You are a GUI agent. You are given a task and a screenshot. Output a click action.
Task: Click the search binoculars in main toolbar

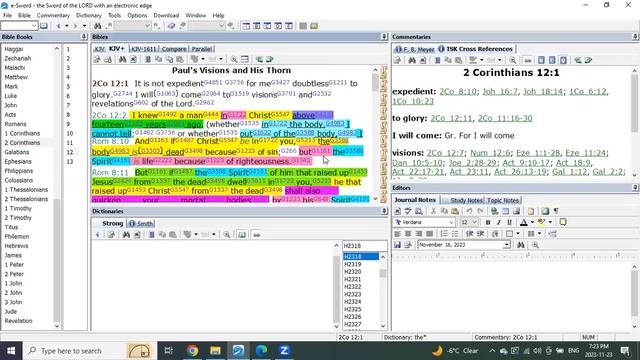click(x=98, y=26)
